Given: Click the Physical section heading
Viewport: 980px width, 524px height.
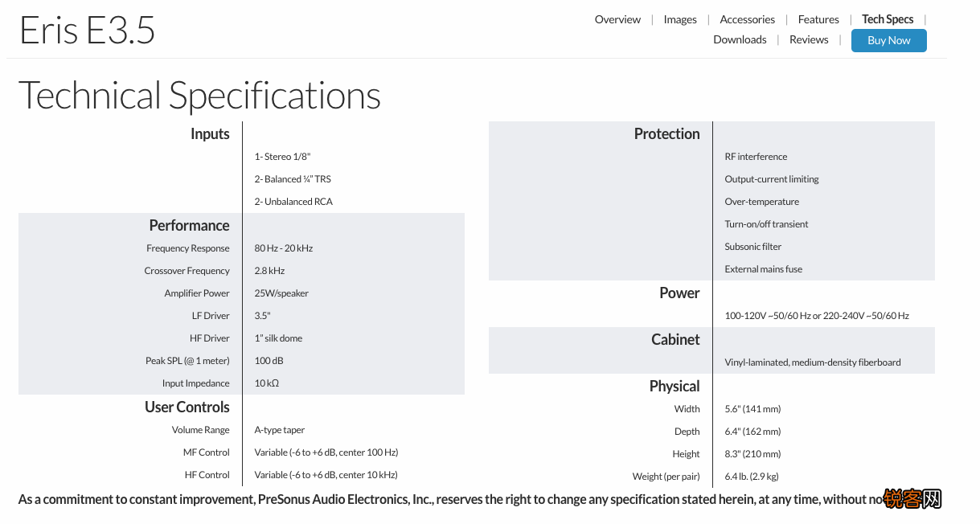Looking at the screenshot, I should pos(675,387).
